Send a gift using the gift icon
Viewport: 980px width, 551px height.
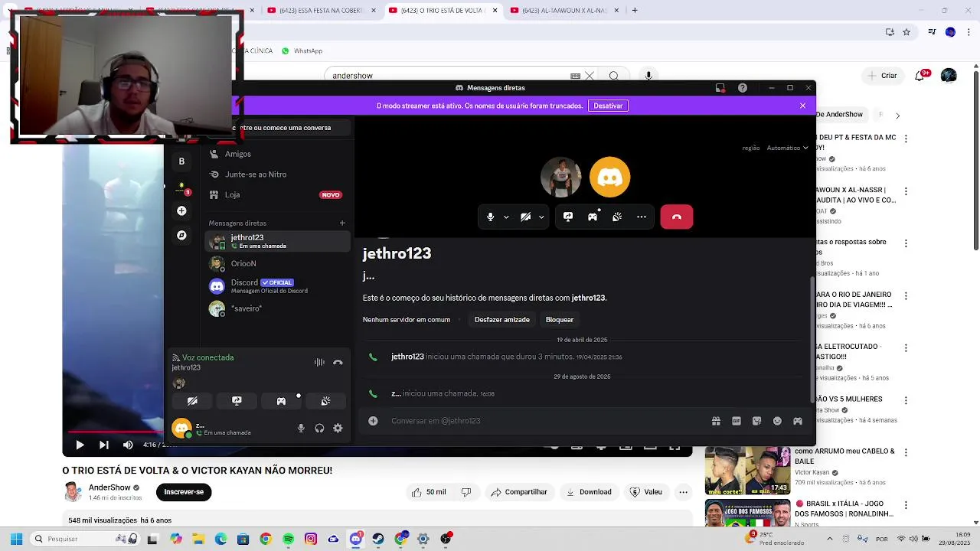point(716,421)
